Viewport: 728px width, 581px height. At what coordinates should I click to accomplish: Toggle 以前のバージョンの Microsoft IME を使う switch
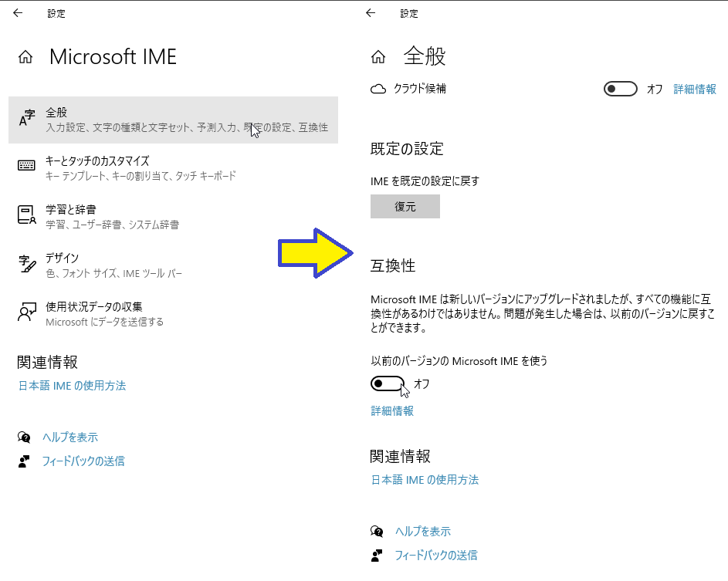coord(388,383)
